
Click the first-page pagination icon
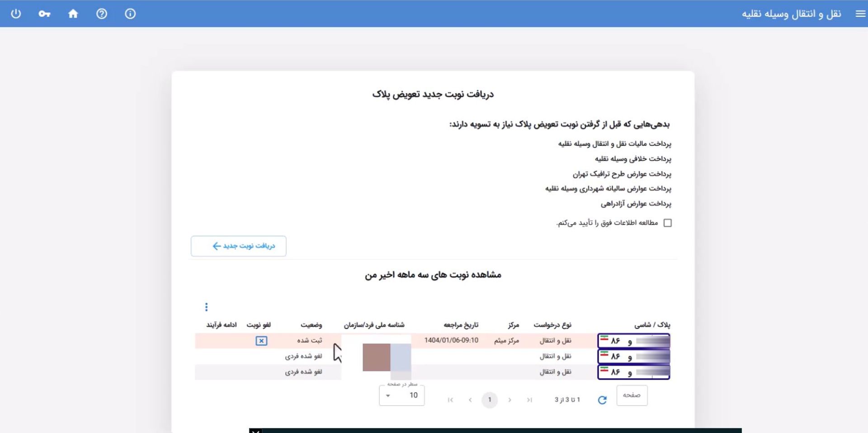pyautogui.click(x=450, y=400)
